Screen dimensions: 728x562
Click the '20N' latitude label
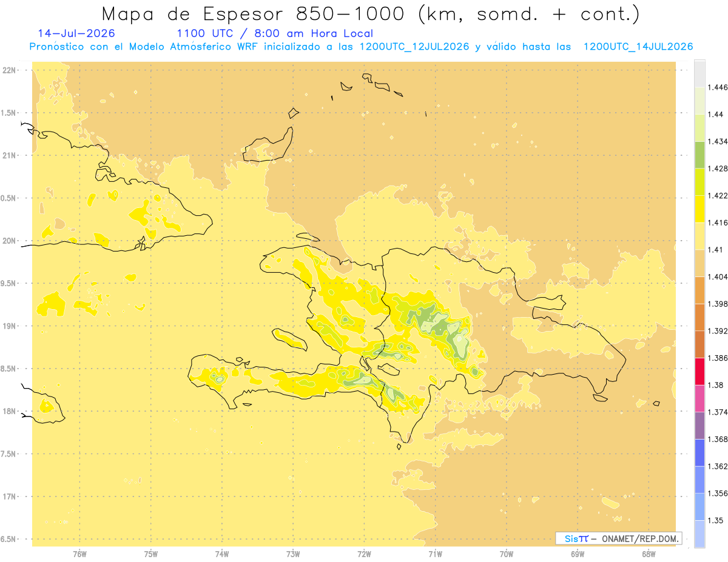[10, 241]
